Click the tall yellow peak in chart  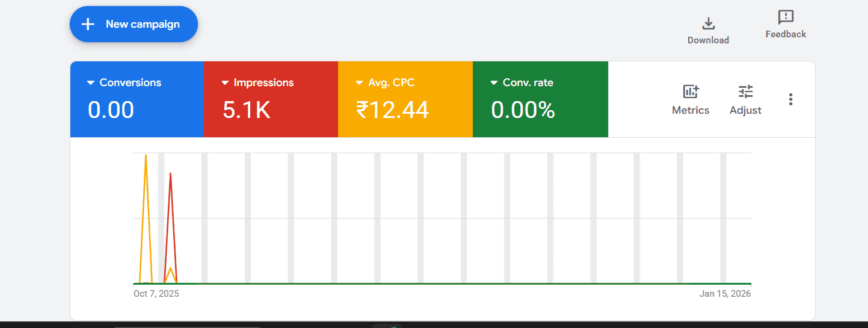pyautogui.click(x=146, y=158)
